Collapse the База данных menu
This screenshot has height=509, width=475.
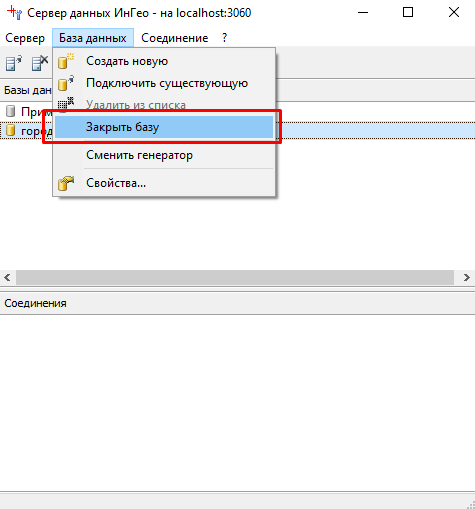[x=93, y=38]
